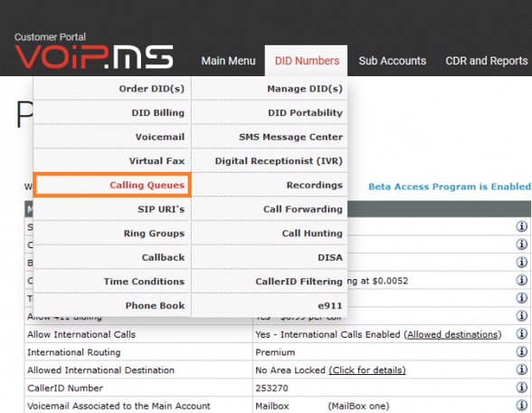Click info icon beside International Routing Premium

point(521,351)
